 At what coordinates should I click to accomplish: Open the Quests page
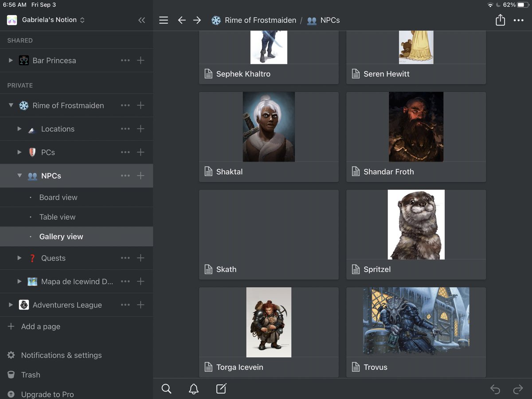53,258
